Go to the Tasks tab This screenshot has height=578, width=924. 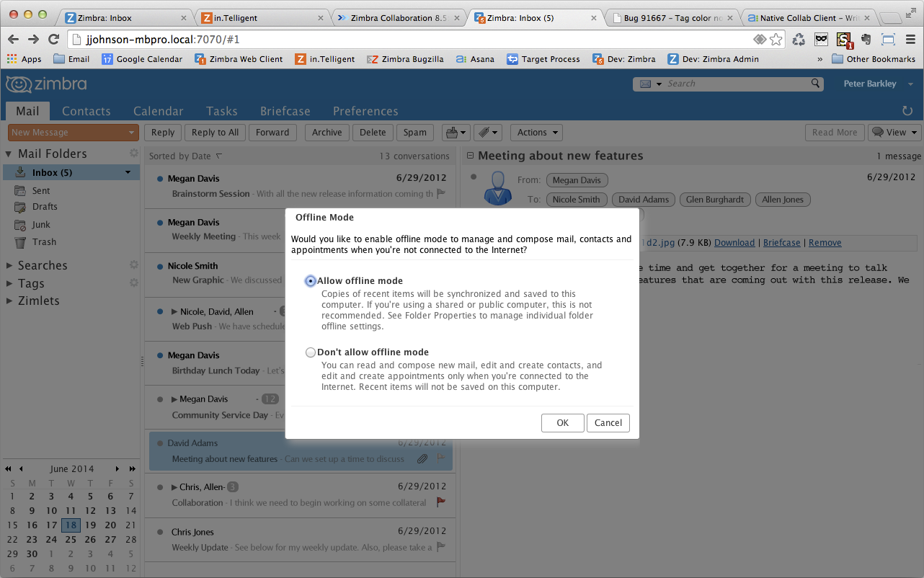(x=222, y=111)
